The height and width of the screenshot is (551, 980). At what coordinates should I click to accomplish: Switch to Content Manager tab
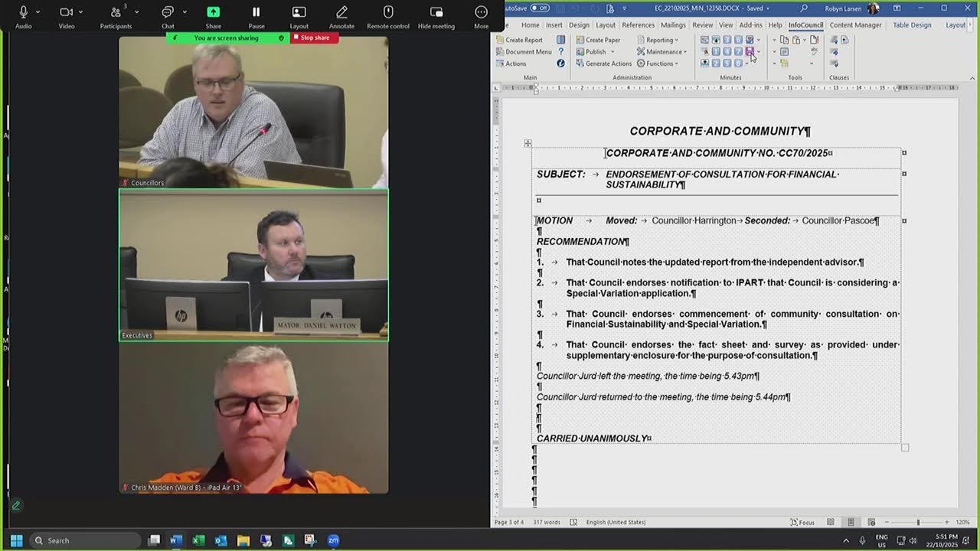(x=855, y=24)
